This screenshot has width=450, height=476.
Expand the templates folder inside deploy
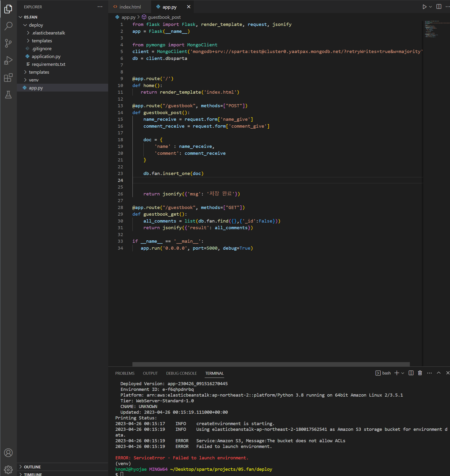point(62,41)
